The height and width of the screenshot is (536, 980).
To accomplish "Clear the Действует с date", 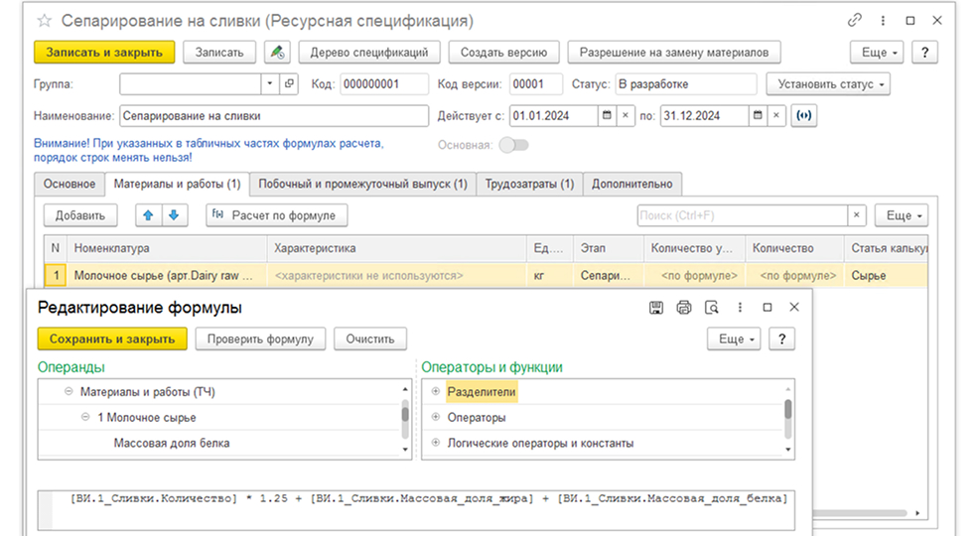I will [x=626, y=115].
